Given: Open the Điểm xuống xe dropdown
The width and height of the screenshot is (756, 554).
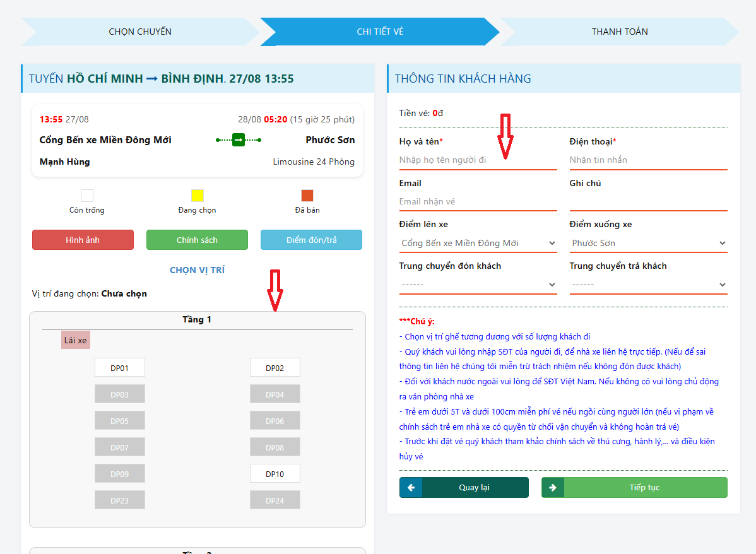Looking at the screenshot, I should click(648, 243).
